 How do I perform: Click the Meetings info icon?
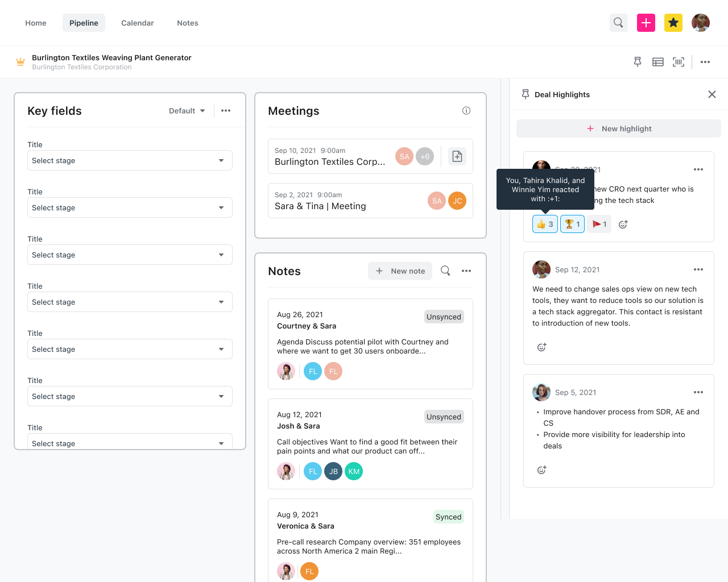pyautogui.click(x=466, y=111)
